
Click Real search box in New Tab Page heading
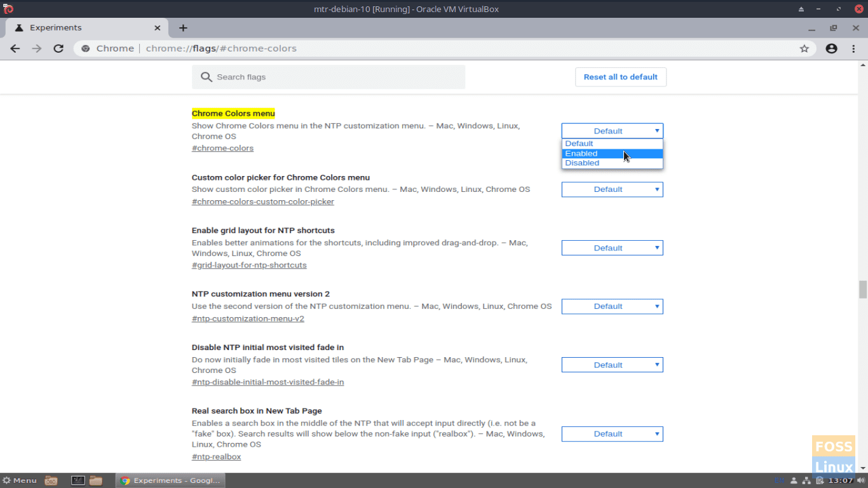coord(257,411)
